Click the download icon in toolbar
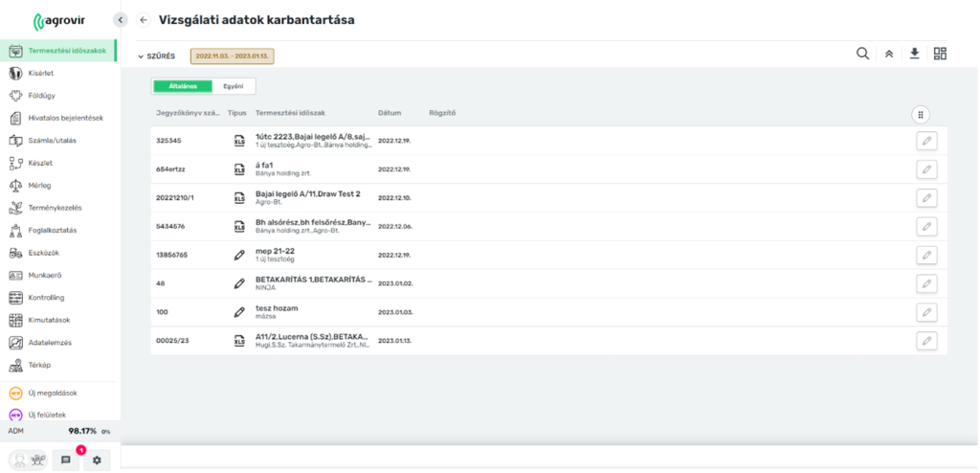The height and width of the screenshot is (473, 980). coord(914,54)
